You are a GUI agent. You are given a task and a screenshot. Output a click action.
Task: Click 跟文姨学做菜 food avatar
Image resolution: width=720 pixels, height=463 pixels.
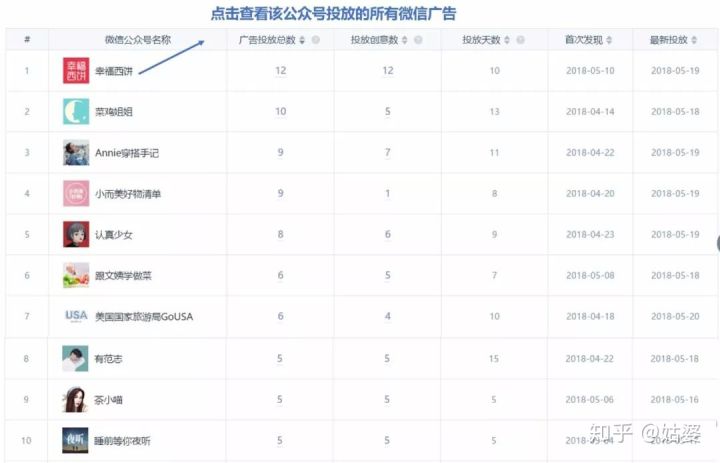click(76, 275)
